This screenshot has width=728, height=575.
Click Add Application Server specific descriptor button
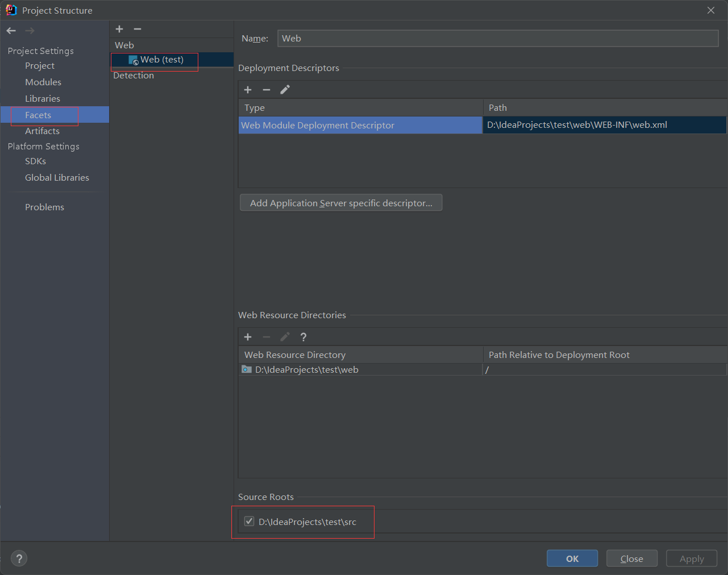(x=341, y=203)
